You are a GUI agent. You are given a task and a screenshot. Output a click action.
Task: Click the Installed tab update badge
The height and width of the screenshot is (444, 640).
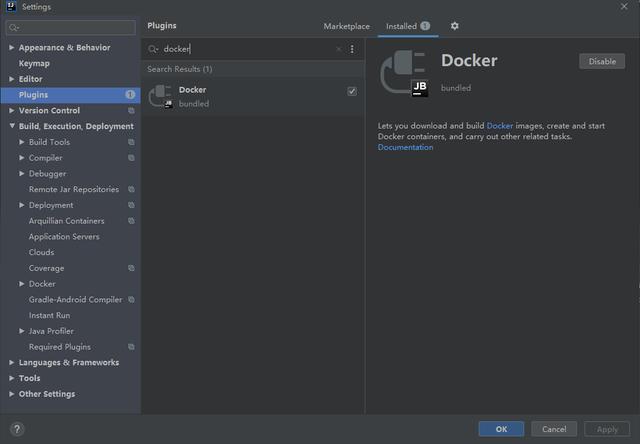425,26
